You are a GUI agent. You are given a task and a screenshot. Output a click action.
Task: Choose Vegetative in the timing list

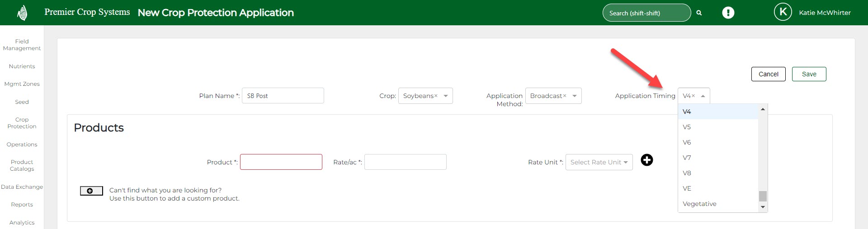pyautogui.click(x=699, y=204)
